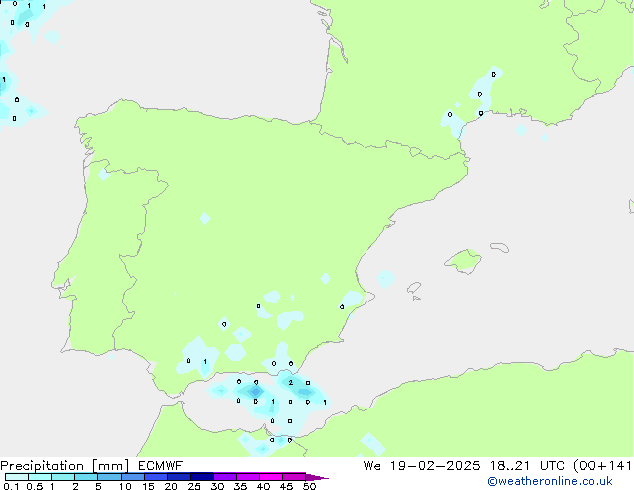The image size is (634, 490).
Task: Click the 35–40 mm violet legend swatch
Action: [248, 477]
